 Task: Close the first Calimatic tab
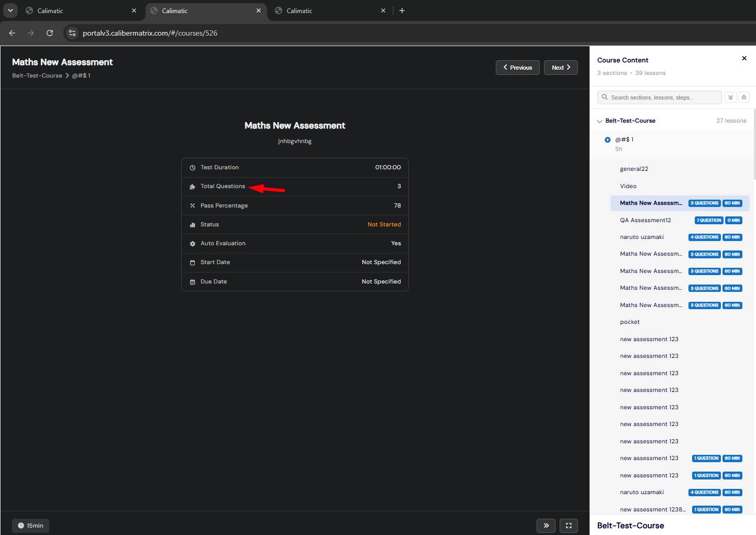tap(134, 10)
